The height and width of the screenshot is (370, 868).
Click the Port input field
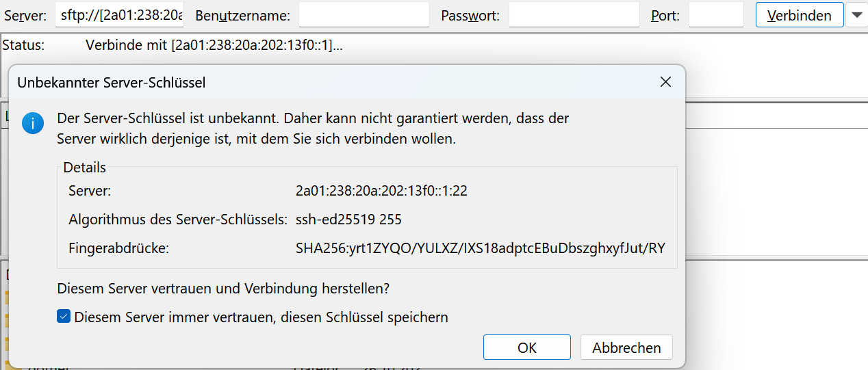tap(716, 15)
